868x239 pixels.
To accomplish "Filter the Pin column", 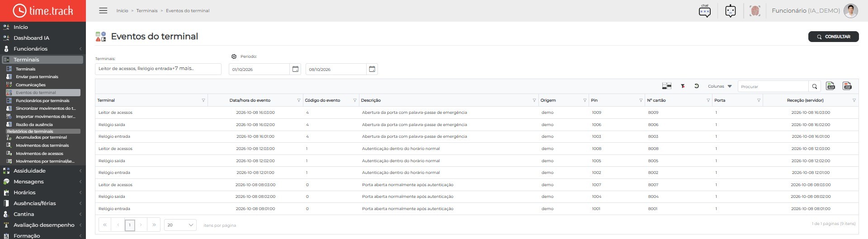I will [641, 100].
